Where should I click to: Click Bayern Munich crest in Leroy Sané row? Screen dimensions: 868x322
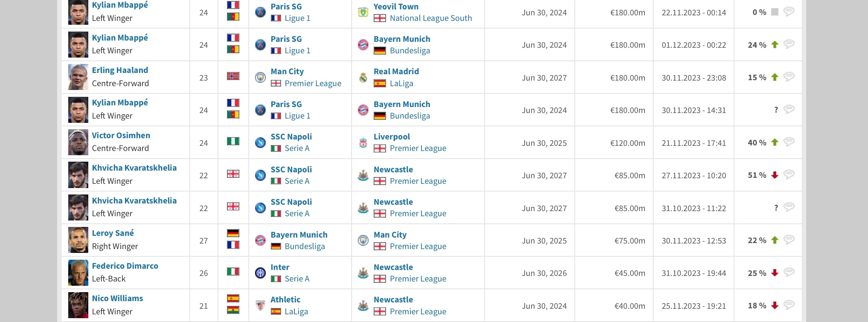coord(260,241)
